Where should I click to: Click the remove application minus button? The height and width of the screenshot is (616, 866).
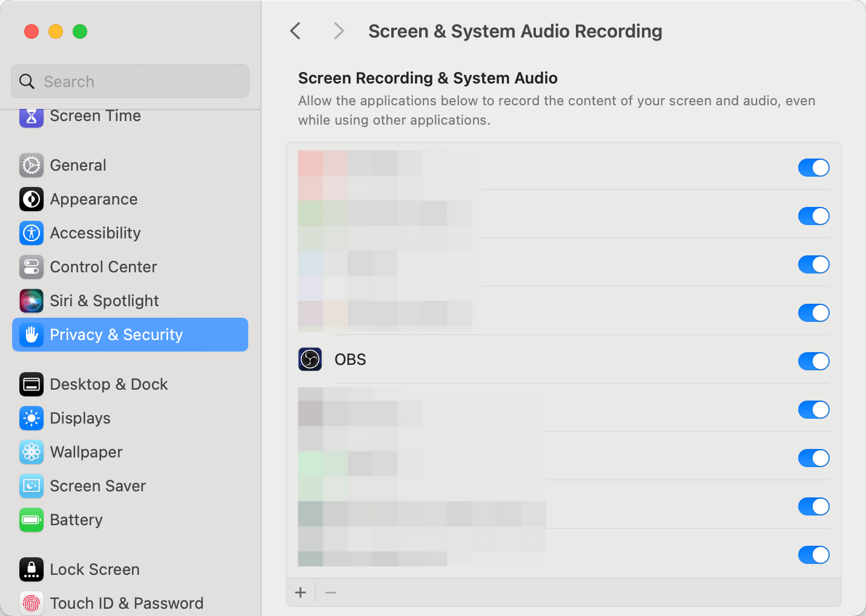[330, 592]
